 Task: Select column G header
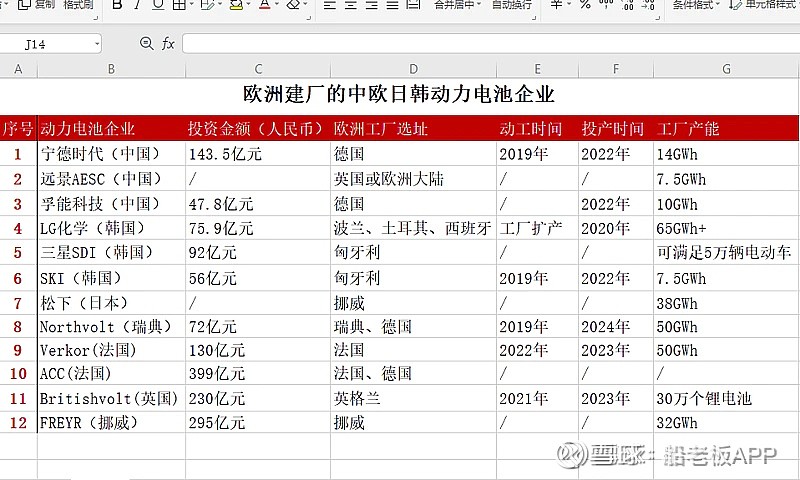tap(727, 69)
